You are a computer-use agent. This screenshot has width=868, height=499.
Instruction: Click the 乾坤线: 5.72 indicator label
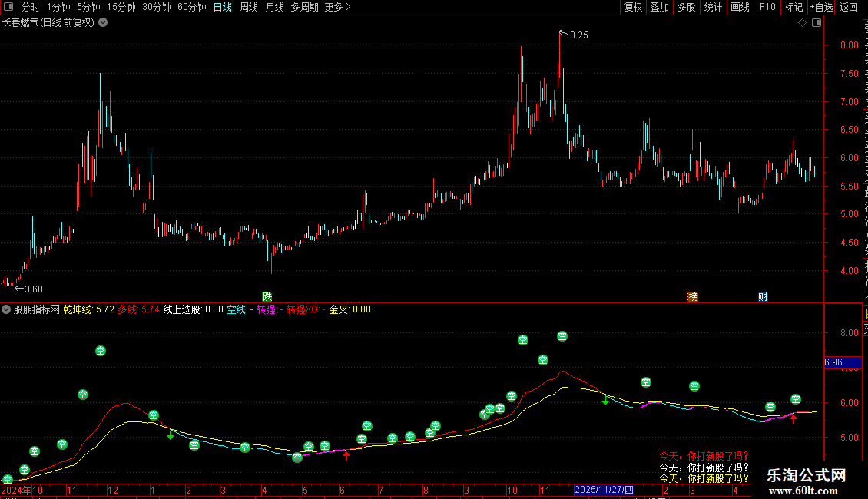tap(88, 310)
